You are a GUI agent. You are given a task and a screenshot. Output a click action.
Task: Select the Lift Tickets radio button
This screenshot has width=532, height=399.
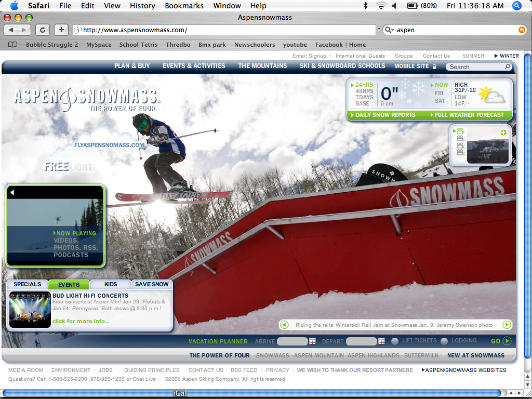pyautogui.click(x=395, y=341)
